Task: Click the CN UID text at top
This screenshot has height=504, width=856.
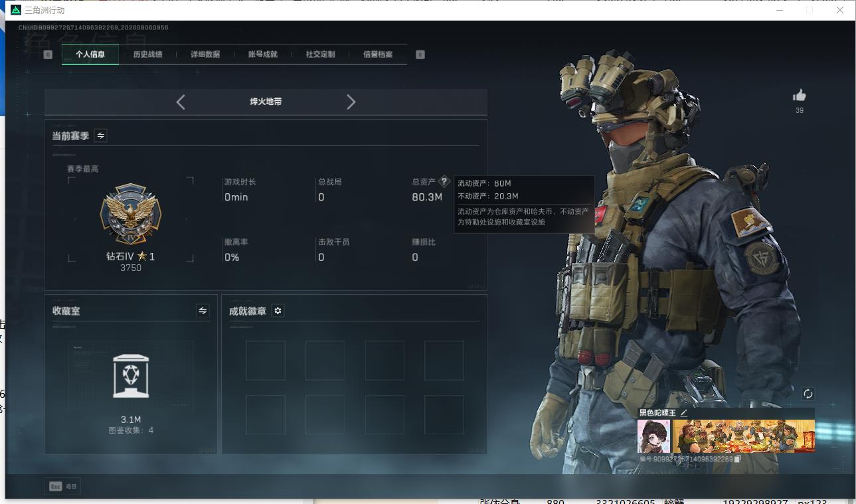Action: (x=94, y=28)
